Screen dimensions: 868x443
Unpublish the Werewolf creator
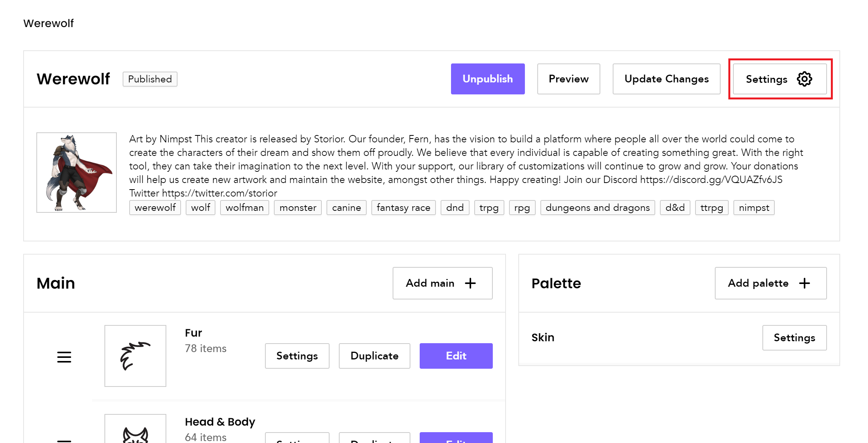pos(487,79)
